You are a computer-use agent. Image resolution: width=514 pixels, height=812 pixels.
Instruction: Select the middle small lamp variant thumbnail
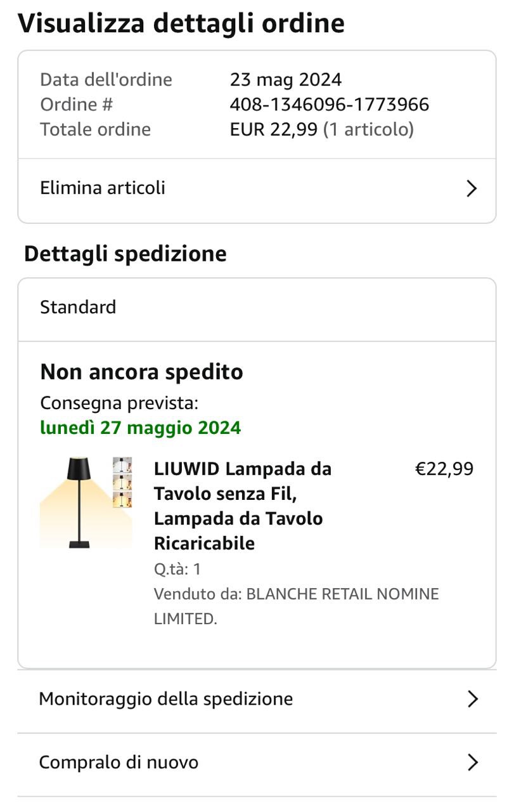(x=122, y=482)
